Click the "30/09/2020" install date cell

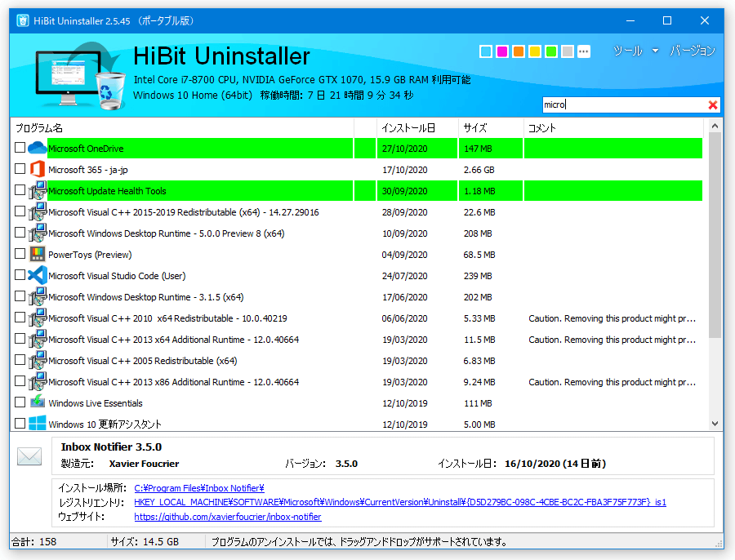pos(404,191)
